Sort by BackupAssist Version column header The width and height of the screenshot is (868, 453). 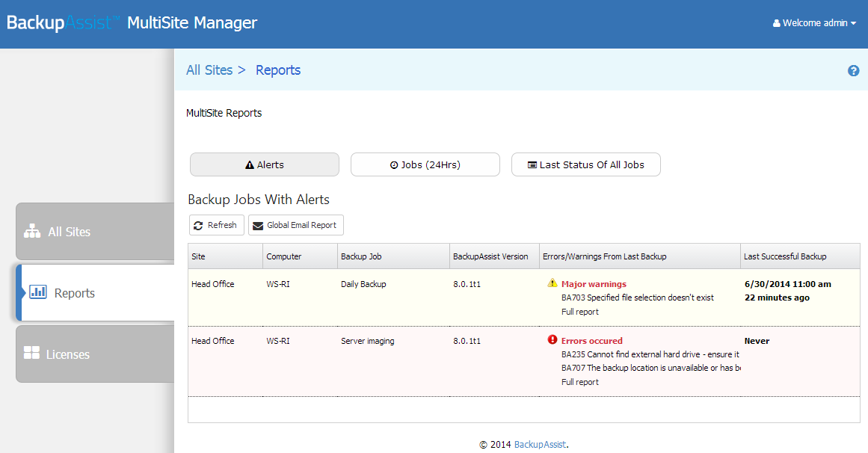tap(494, 256)
